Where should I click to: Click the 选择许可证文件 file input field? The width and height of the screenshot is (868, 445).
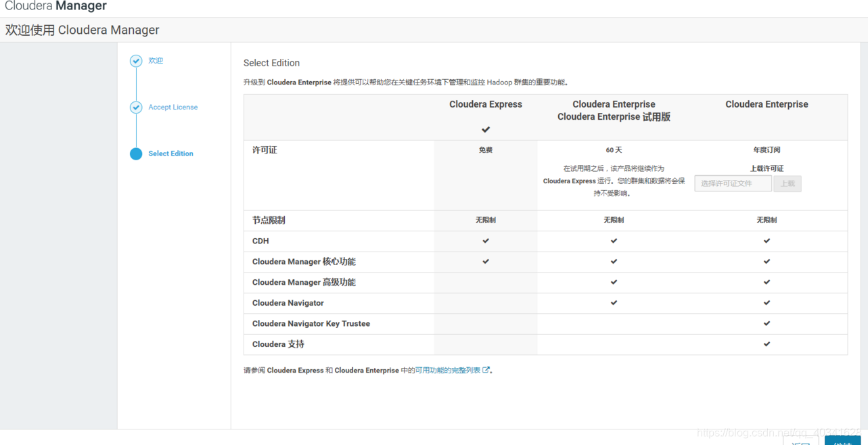733,183
